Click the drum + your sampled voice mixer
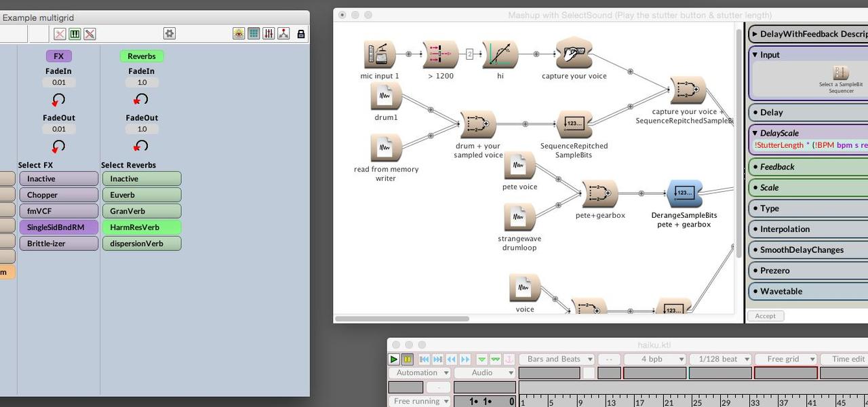 coord(478,124)
